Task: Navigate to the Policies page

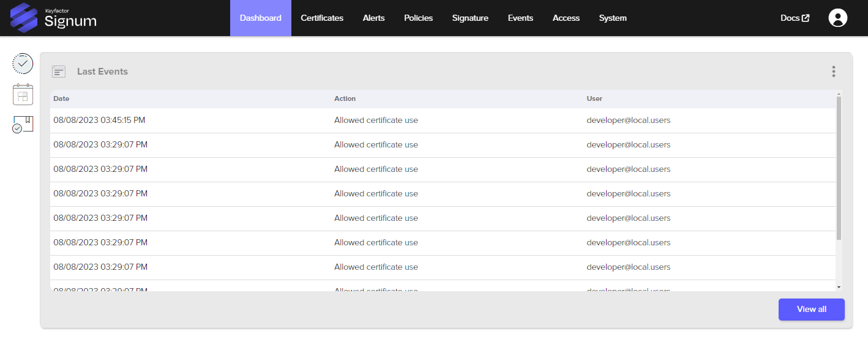Action: tap(418, 18)
